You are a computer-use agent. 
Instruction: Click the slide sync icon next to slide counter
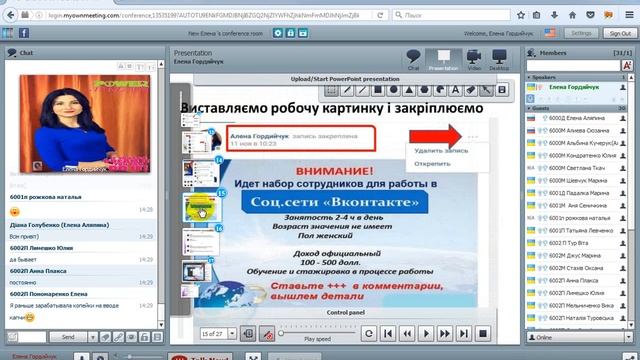[x=248, y=334]
